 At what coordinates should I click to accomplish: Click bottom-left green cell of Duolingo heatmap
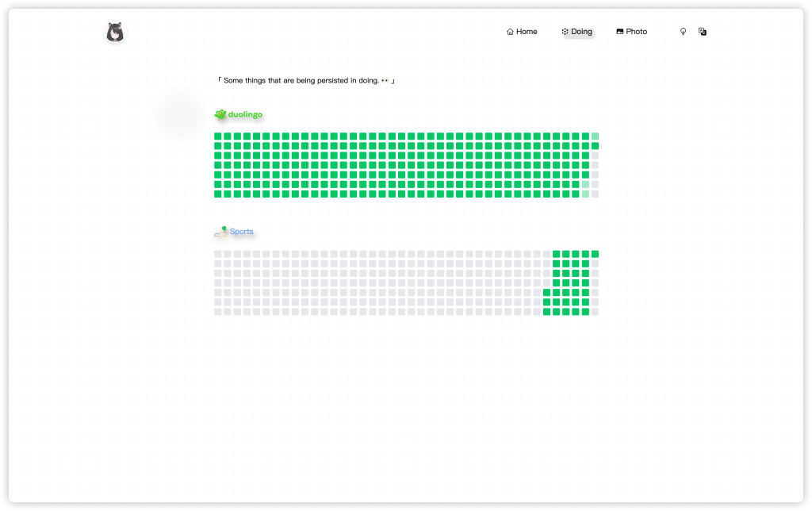click(x=218, y=194)
